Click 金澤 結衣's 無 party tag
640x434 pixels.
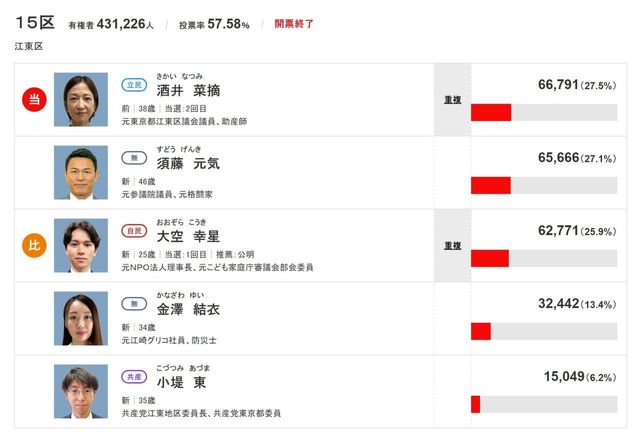tap(133, 304)
